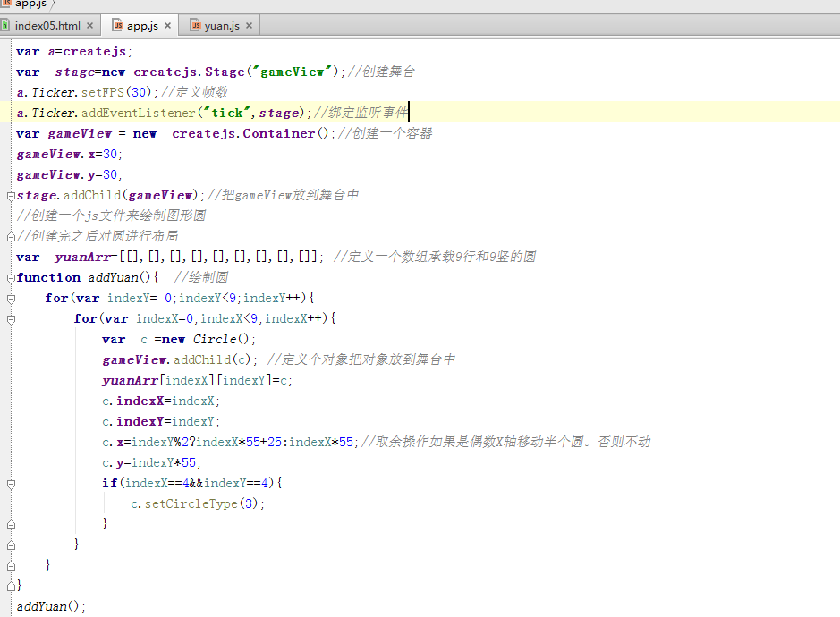Viewport: 840px width, 617px height.
Task: Click 'gameView.addChild(c);' statement
Action: click(x=180, y=359)
